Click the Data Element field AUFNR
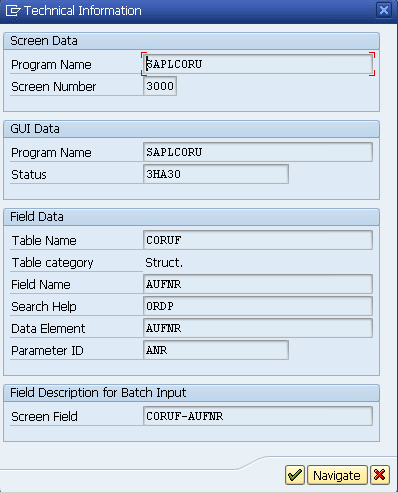Screen dimensions: 398x493 tap(258, 328)
